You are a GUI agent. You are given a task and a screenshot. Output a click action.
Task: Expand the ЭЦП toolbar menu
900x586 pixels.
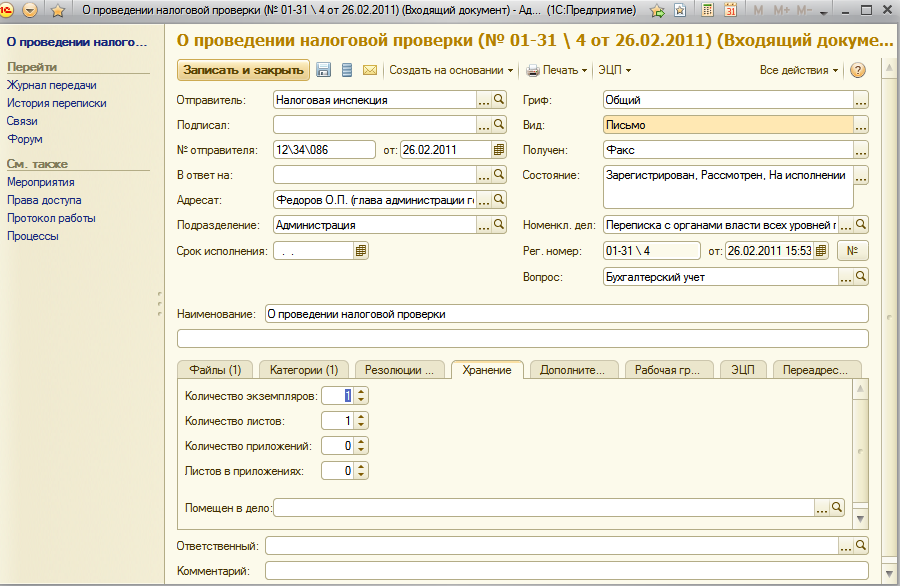coord(615,70)
